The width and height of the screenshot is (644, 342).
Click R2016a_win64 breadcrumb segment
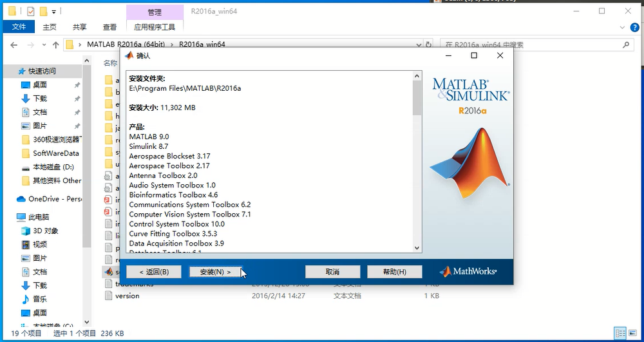[x=202, y=44]
